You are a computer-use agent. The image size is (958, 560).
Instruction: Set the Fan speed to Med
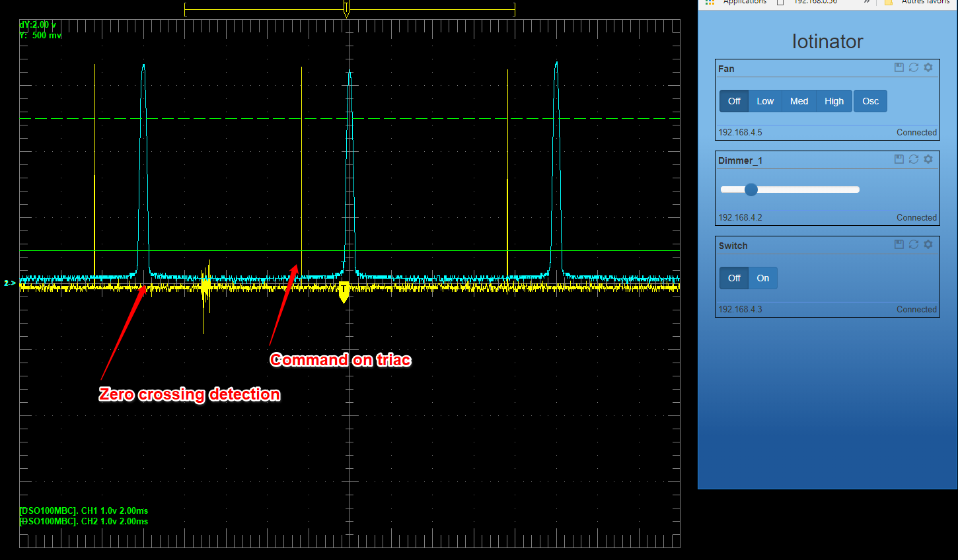pos(799,101)
